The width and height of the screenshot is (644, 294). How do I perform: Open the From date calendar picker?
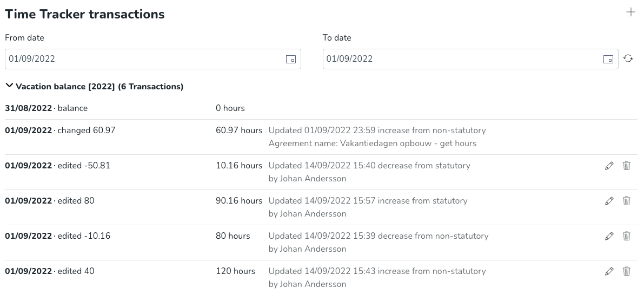point(291,59)
